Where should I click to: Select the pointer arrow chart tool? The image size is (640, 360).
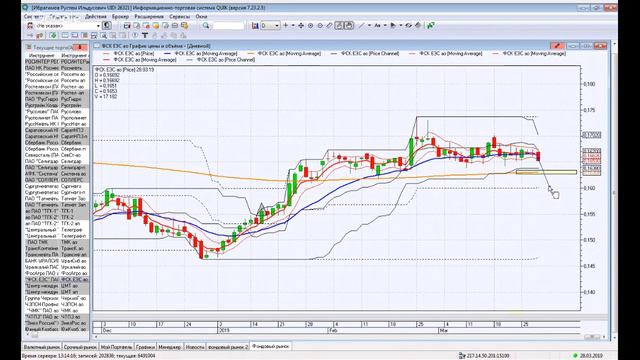[393, 26]
